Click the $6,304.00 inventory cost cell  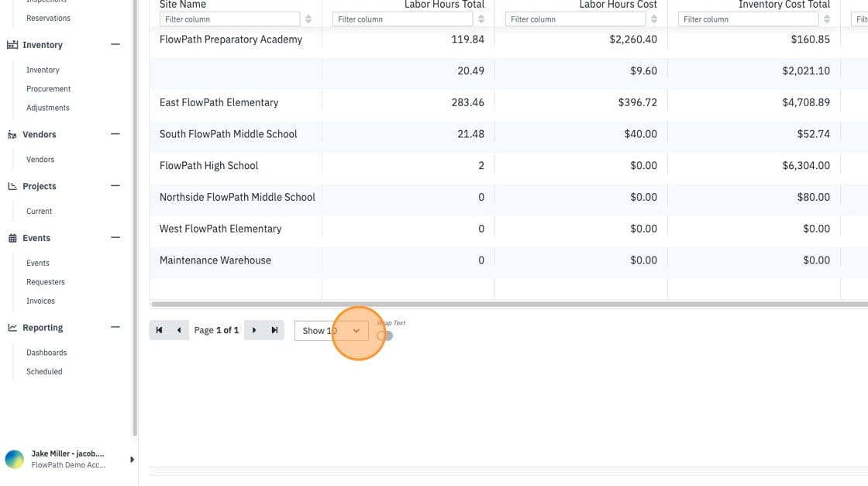tap(806, 166)
